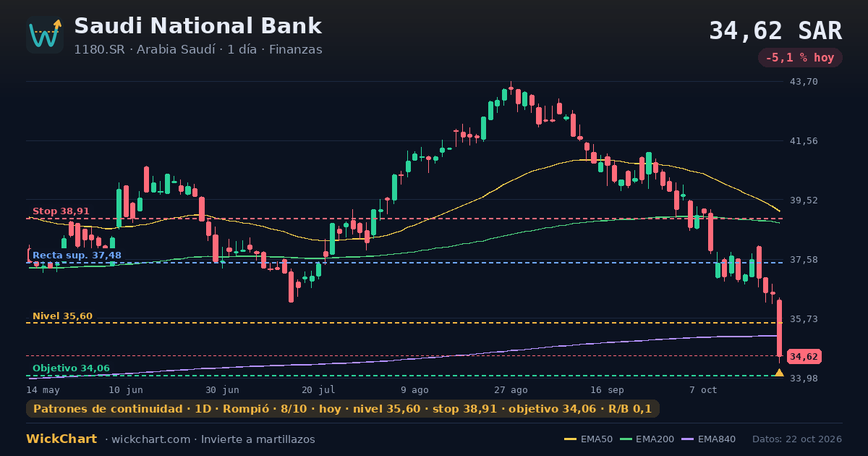Click the Nivel 35,60 level label

(x=62, y=316)
